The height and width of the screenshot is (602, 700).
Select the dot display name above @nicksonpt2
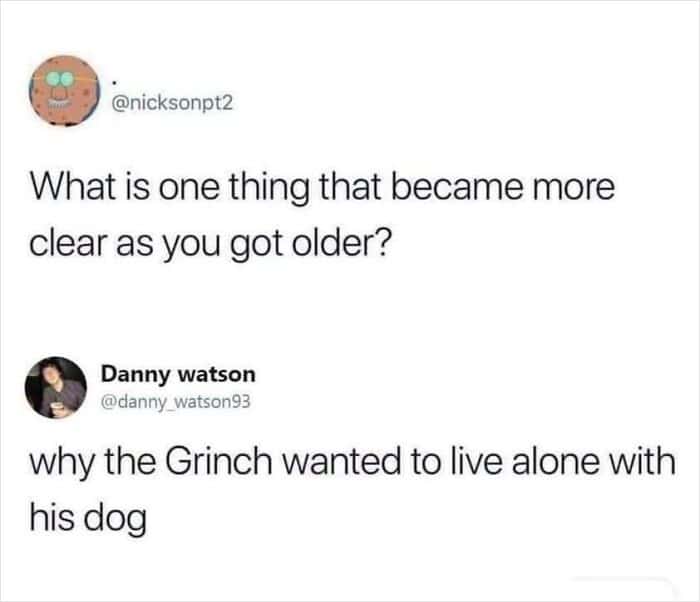114,83
